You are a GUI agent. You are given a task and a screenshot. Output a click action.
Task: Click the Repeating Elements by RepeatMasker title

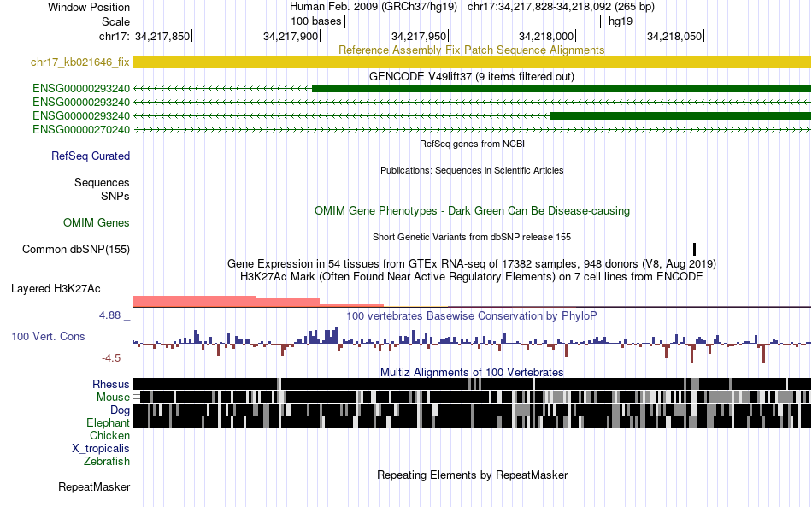coord(473,475)
